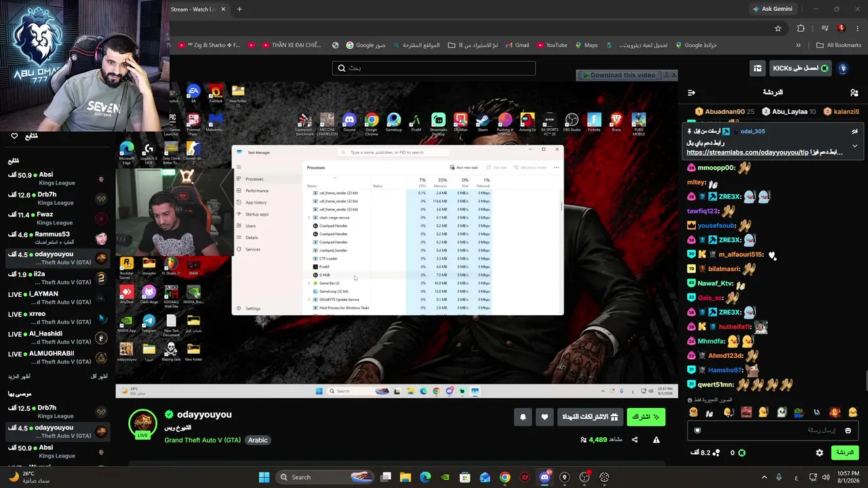Click the heart follow button for odayyouyou
The image size is (868, 488).
(545, 418)
